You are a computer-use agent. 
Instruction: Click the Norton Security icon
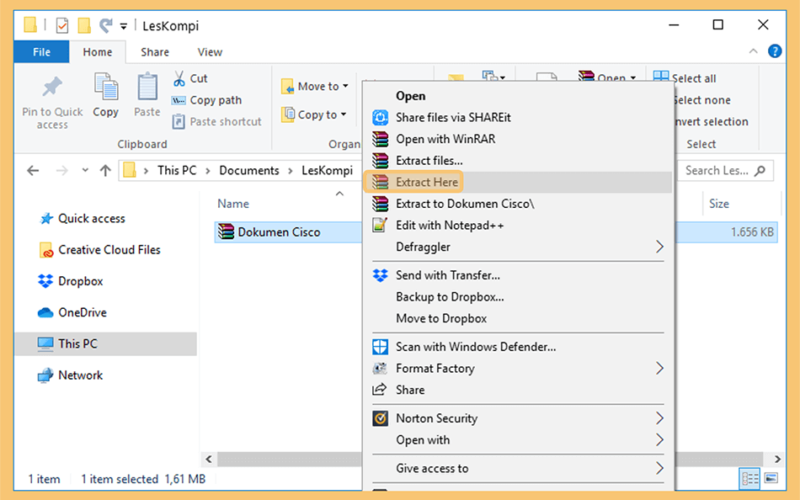coord(380,418)
